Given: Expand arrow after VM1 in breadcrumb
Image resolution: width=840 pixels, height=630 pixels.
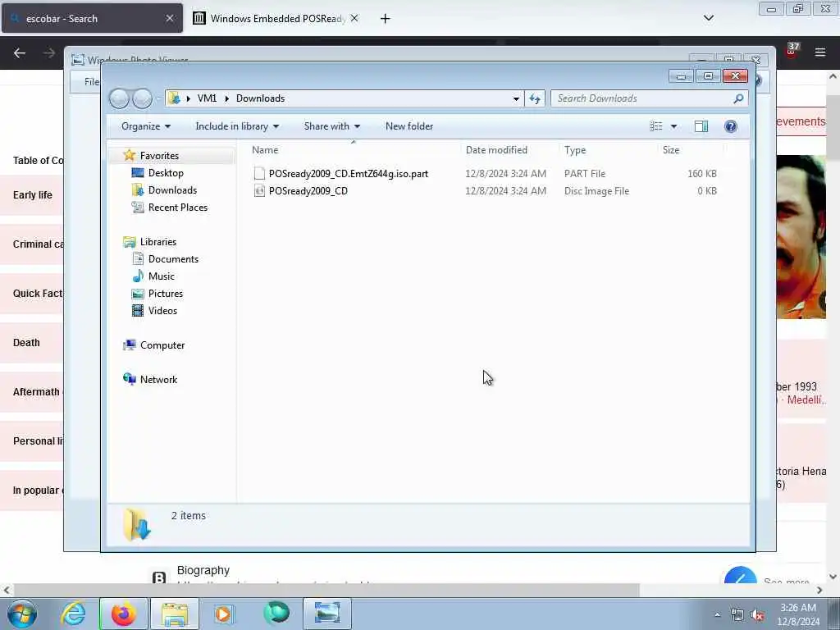Looking at the screenshot, I should tap(227, 98).
